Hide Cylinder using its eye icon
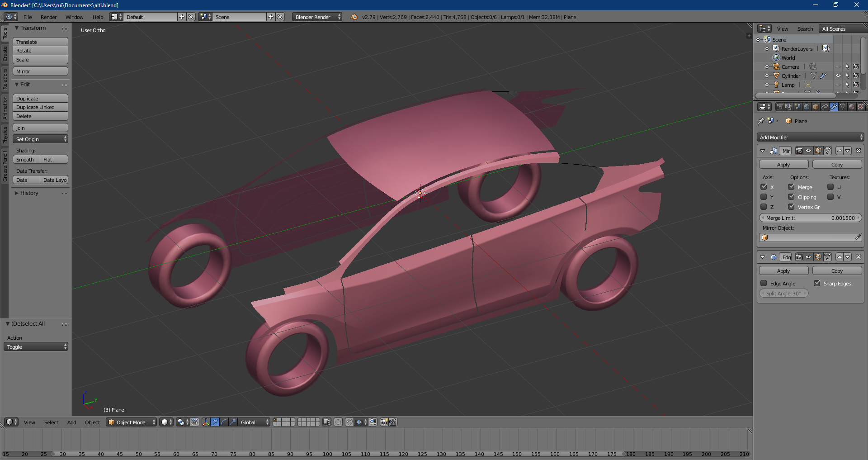 838,76
